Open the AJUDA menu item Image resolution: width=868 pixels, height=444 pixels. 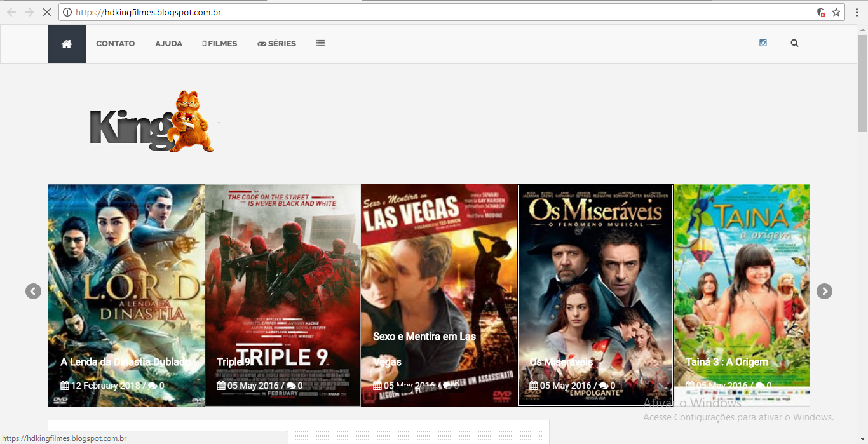(x=168, y=44)
